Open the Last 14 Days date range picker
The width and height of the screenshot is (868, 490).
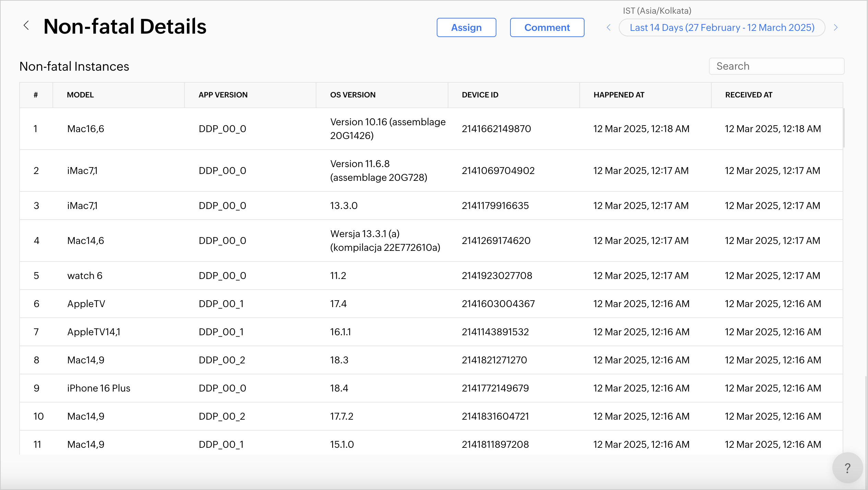click(722, 27)
